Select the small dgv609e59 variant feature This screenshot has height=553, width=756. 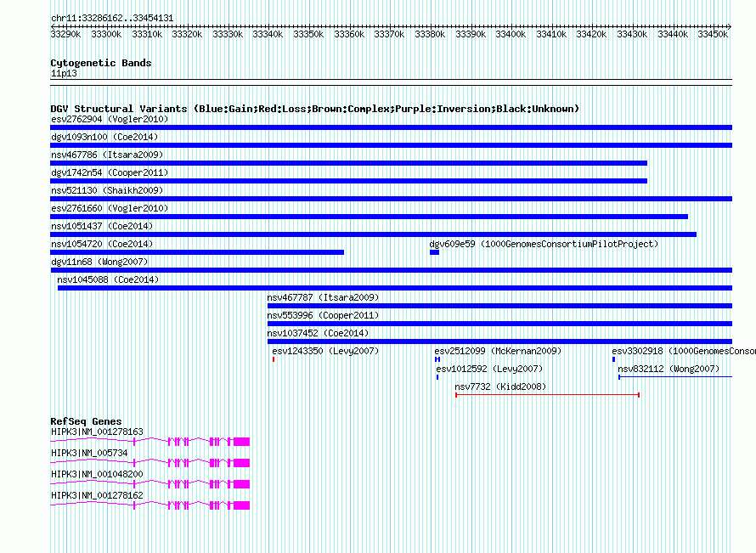point(434,252)
